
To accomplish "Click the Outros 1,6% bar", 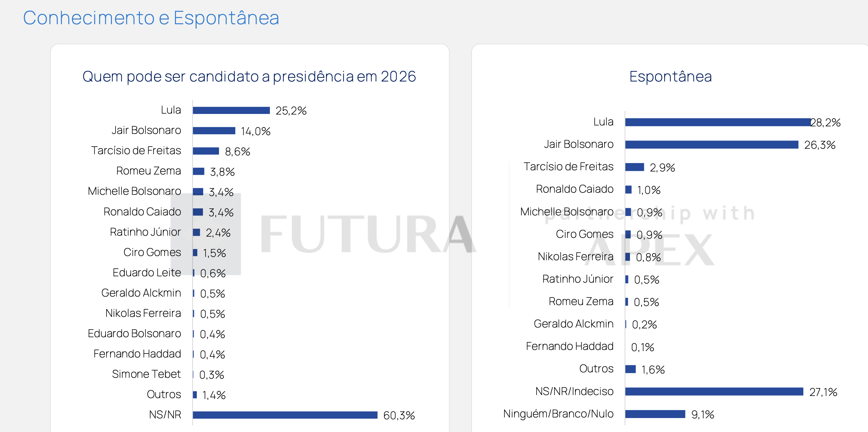I will [x=630, y=369].
